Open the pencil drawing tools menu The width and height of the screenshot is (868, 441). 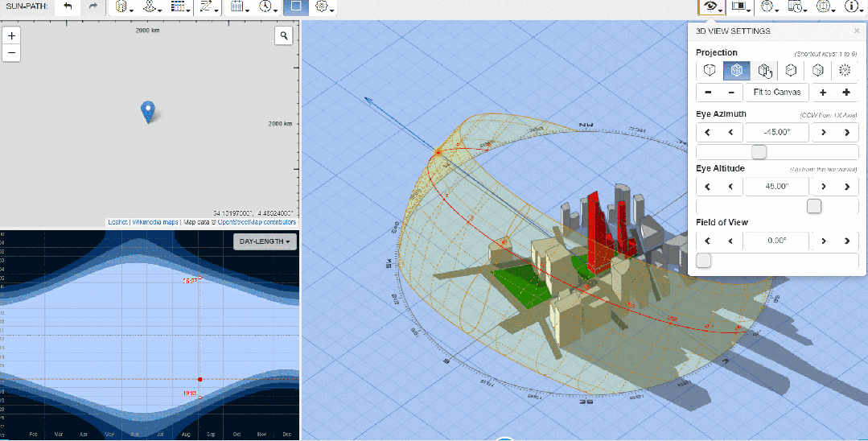click(208, 6)
